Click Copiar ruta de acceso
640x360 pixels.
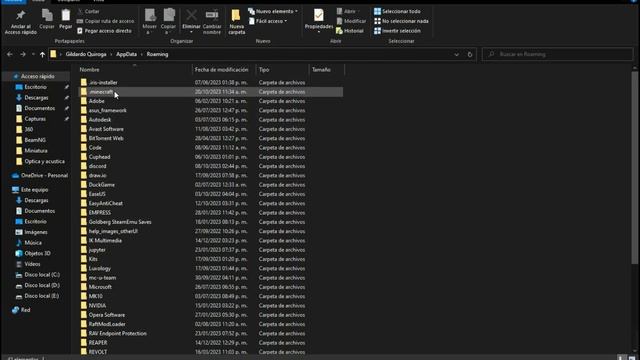106,21
